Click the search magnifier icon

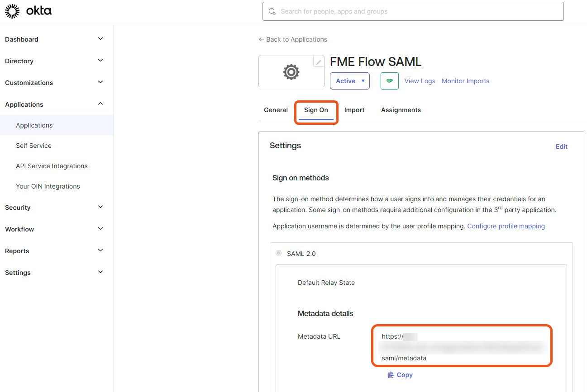coord(272,11)
